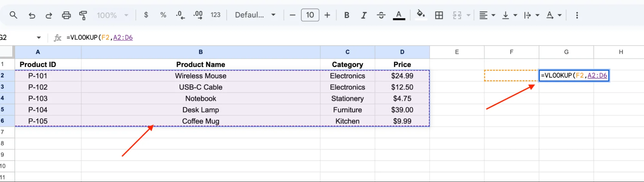Select column B header
Viewport: 644px width, 182px height.
[201, 52]
